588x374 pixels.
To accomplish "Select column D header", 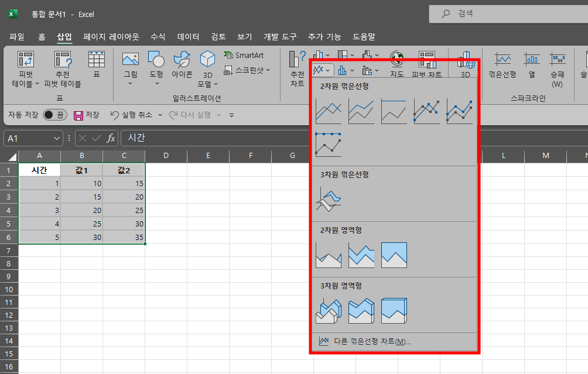I will coord(166,156).
